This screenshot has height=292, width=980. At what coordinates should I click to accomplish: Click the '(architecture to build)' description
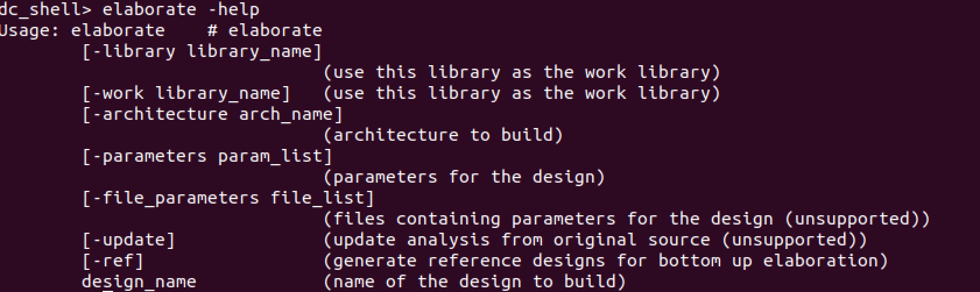pos(443,136)
